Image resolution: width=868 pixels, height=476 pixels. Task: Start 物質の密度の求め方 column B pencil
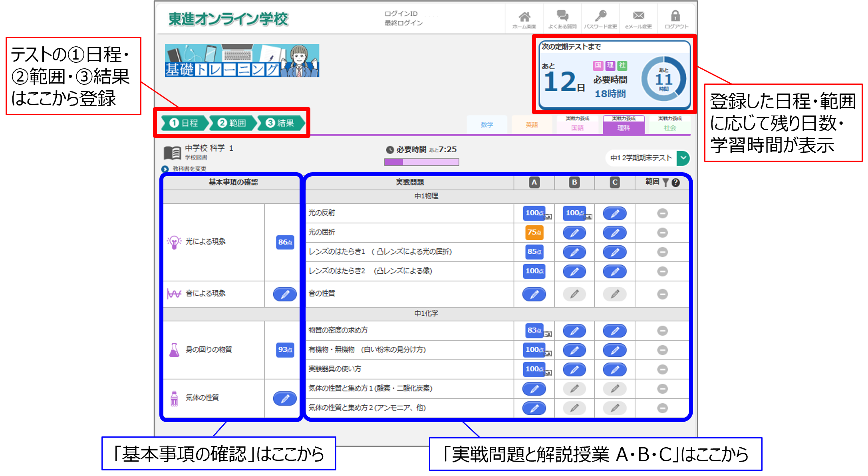coord(574,331)
